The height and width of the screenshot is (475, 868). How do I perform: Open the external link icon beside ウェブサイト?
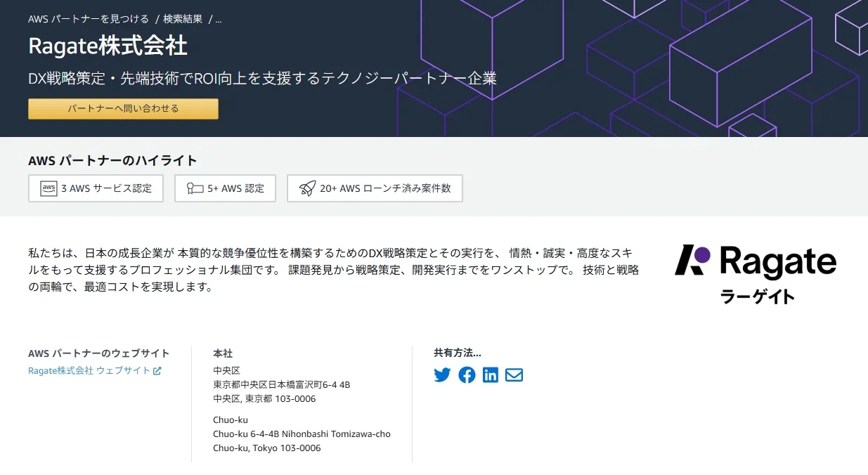(159, 370)
